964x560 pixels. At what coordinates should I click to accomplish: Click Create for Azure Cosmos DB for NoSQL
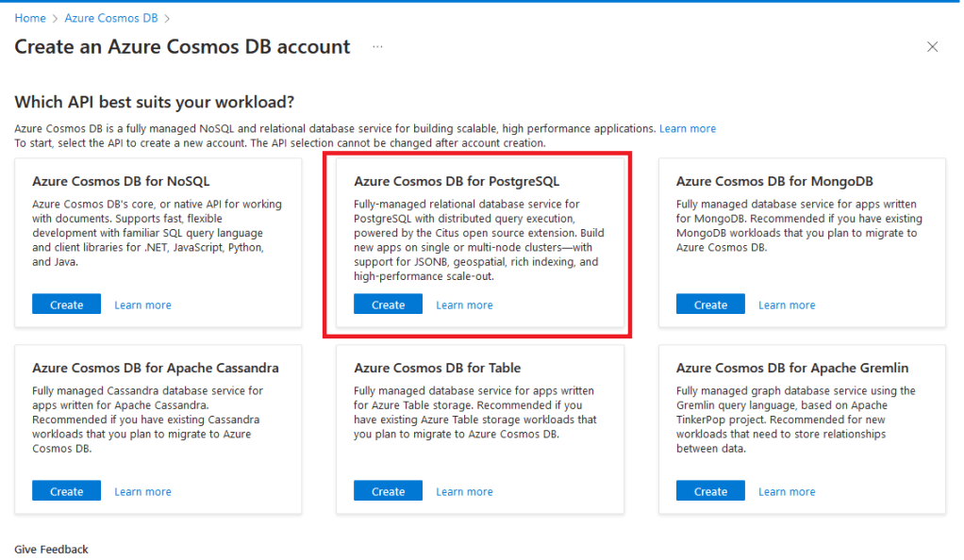66,305
